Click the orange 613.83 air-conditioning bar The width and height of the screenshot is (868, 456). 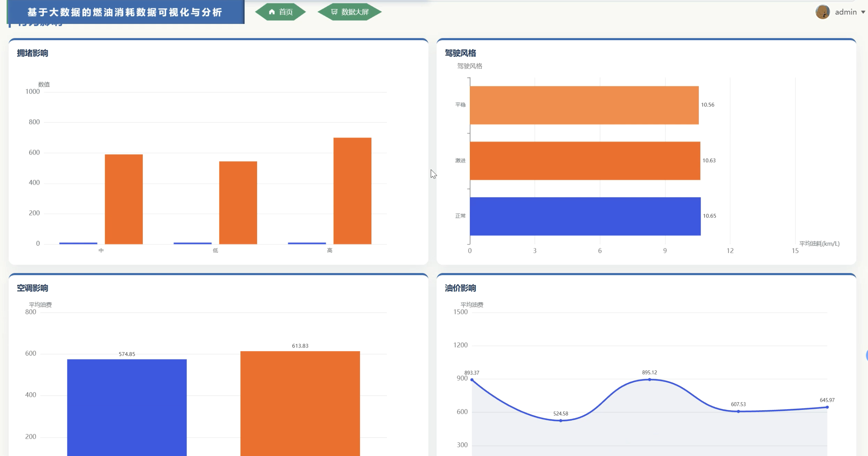[300, 403]
